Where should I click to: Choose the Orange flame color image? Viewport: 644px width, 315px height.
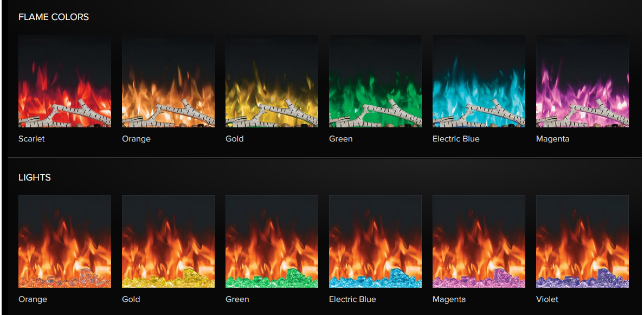coord(168,81)
